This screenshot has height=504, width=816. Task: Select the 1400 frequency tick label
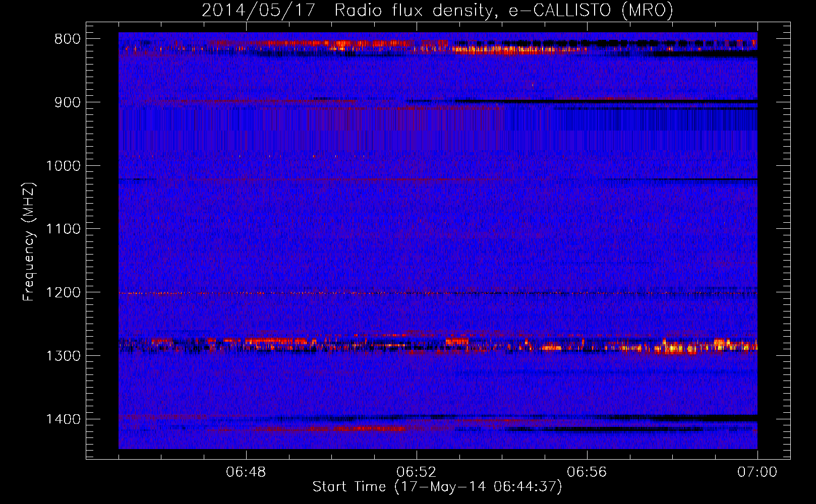pos(63,419)
